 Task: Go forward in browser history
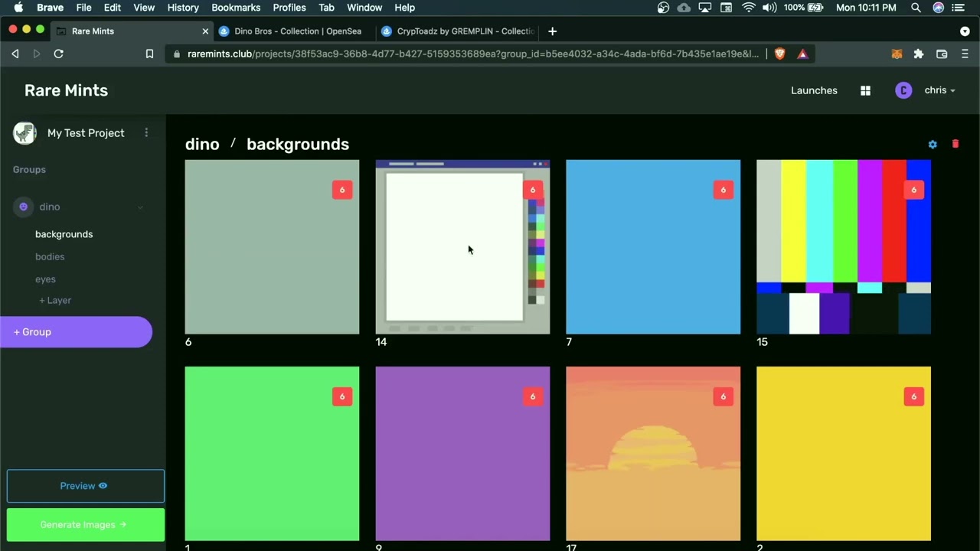click(x=36, y=54)
